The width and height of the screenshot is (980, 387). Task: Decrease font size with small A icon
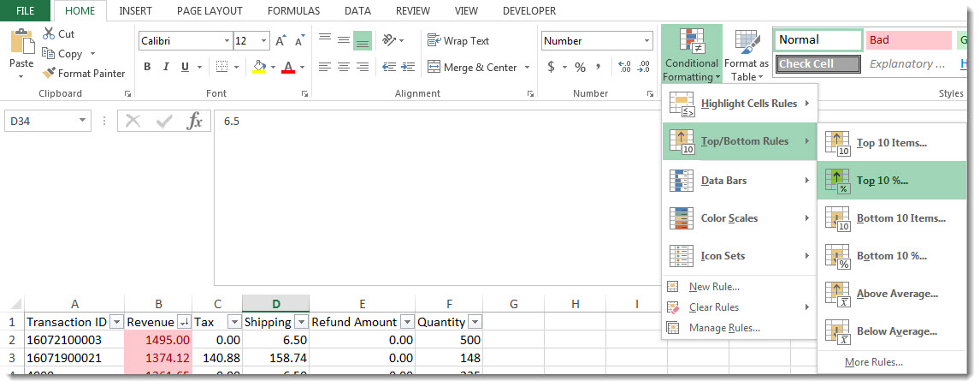[299, 41]
